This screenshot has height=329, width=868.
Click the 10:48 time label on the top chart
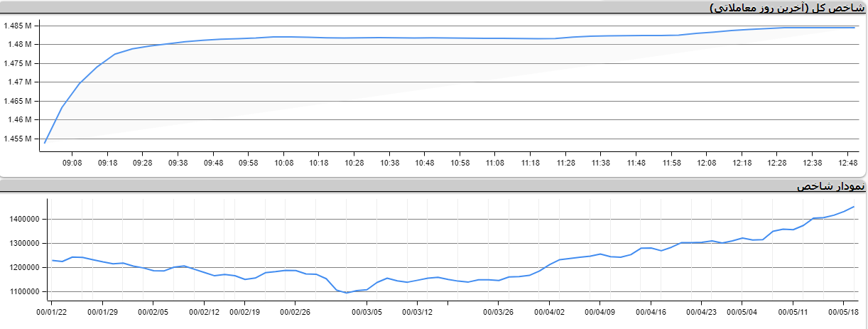(x=425, y=163)
